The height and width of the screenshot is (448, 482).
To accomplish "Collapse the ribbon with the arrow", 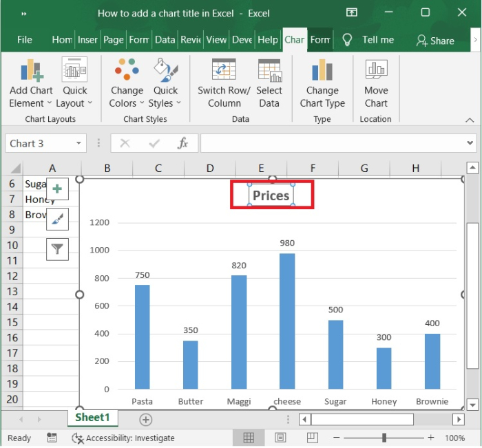I will pos(470,120).
